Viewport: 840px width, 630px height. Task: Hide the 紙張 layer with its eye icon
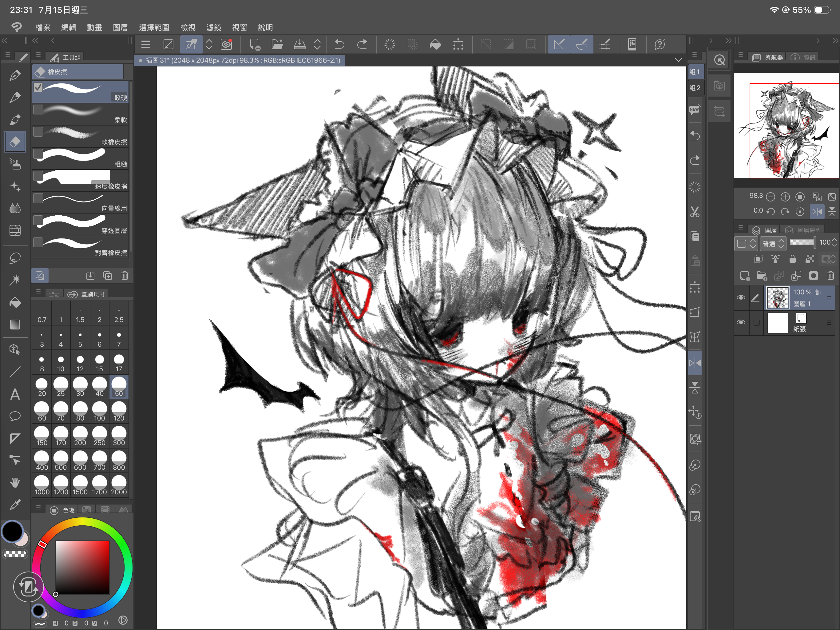coord(740,322)
